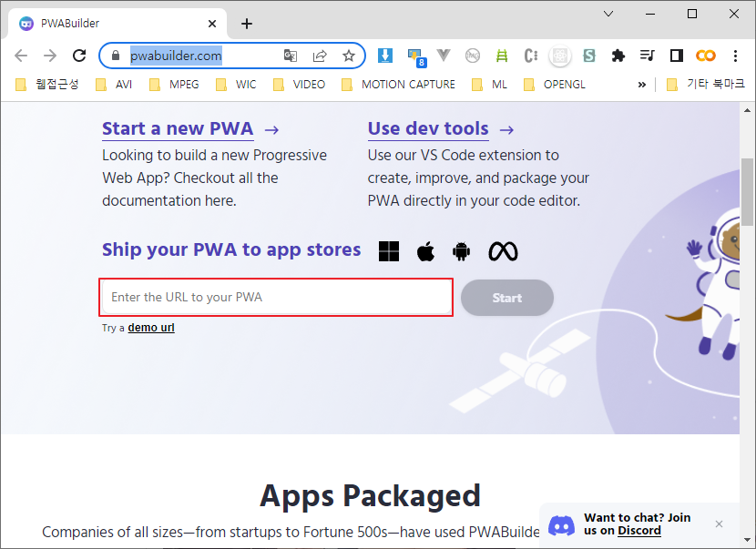
Task: Go back to the previous page
Action: (x=21, y=56)
